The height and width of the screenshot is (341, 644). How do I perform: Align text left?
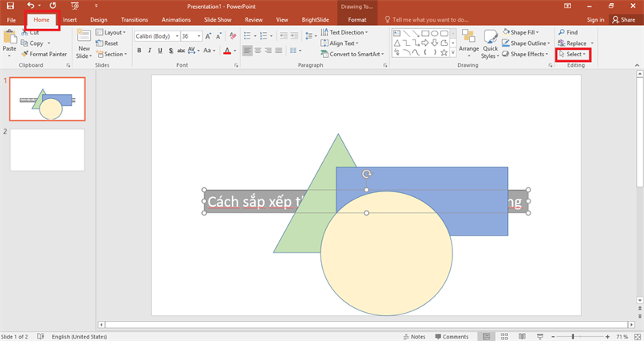click(x=247, y=51)
